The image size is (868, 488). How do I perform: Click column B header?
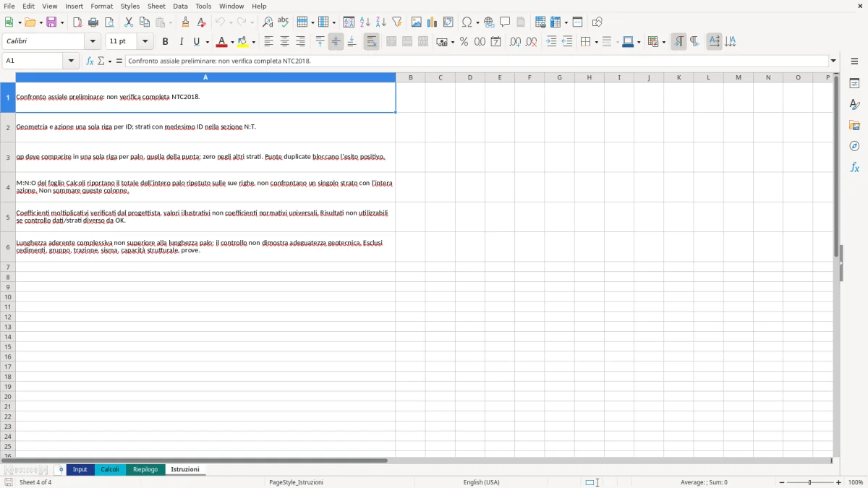point(410,77)
